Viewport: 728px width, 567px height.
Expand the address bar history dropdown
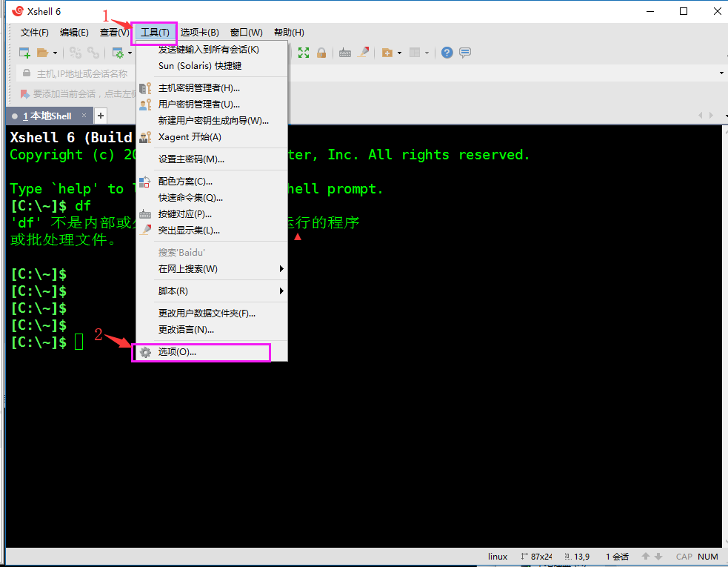point(721,73)
